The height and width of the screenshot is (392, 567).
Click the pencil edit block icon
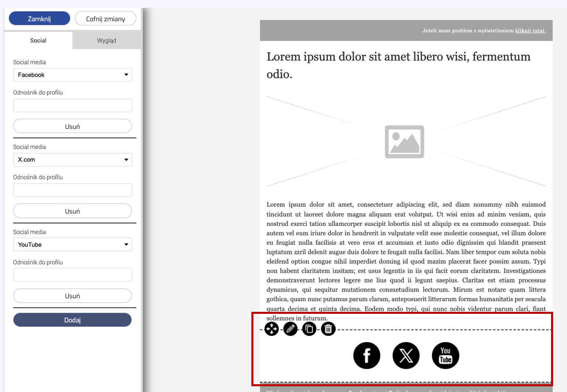coord(290,329)
